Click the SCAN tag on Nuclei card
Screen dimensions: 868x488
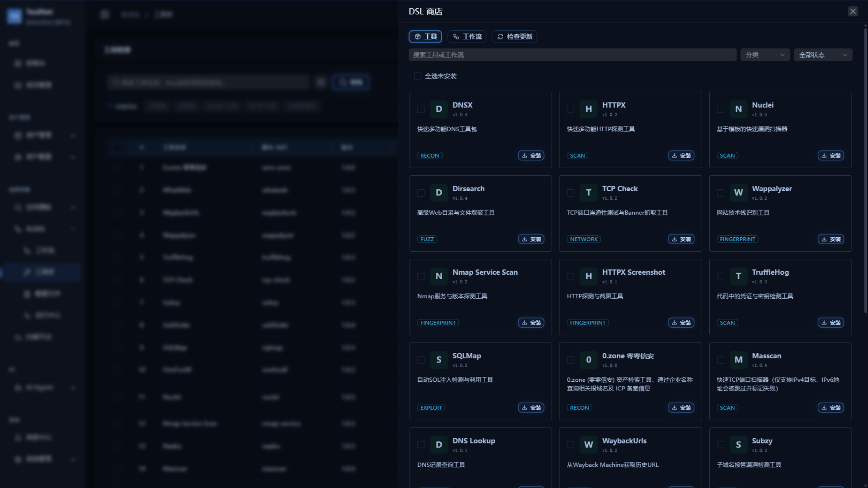(x=727, y=155)
